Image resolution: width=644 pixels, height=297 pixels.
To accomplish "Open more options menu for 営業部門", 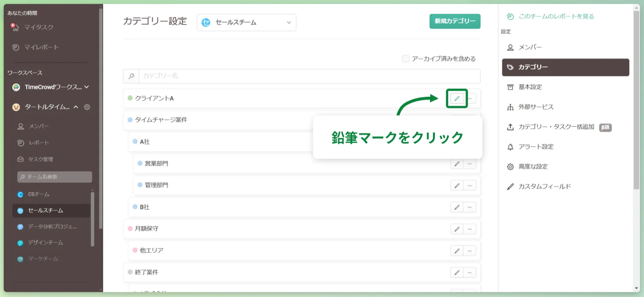I will coord(469,164).
